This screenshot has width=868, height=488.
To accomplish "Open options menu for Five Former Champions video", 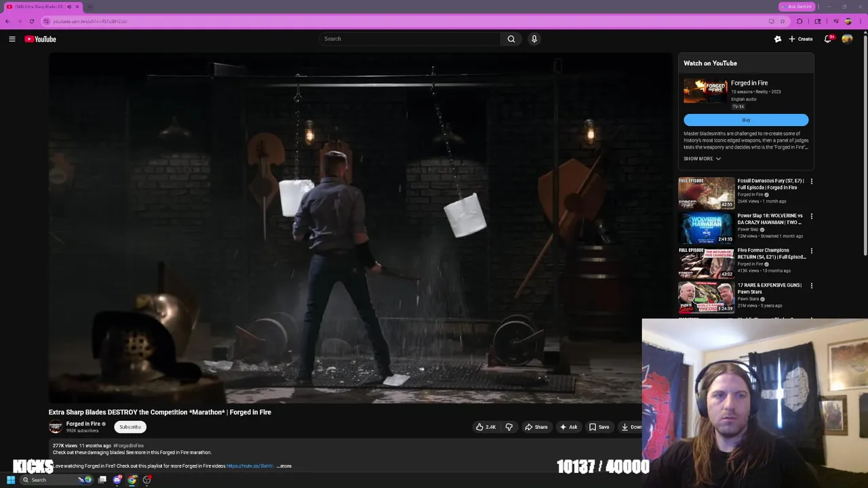I will [811, 251].
